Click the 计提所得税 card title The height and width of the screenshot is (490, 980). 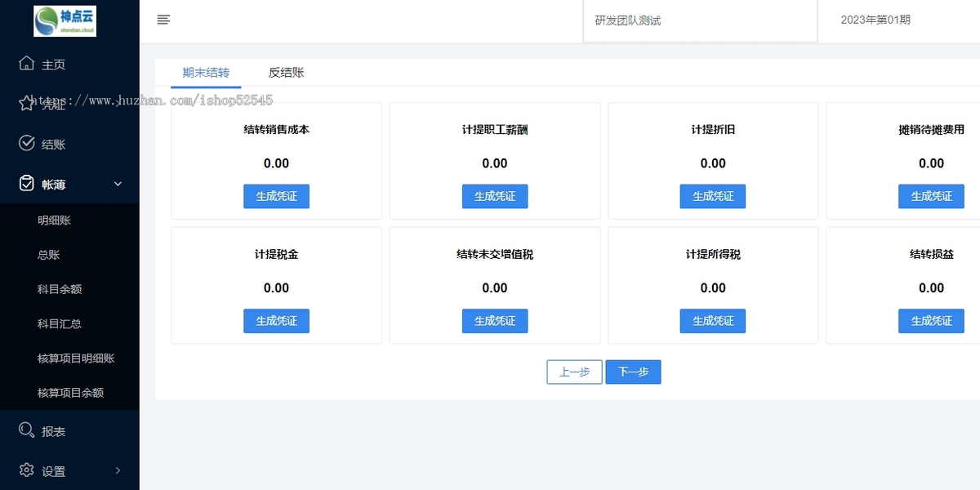pyautogui.click(x=713, y=255)
